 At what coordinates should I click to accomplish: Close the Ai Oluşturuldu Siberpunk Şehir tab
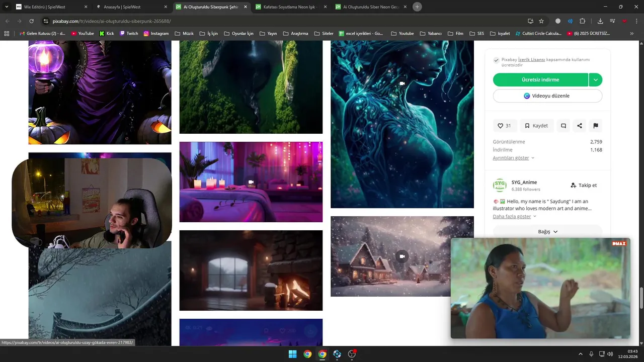point(245,7)
